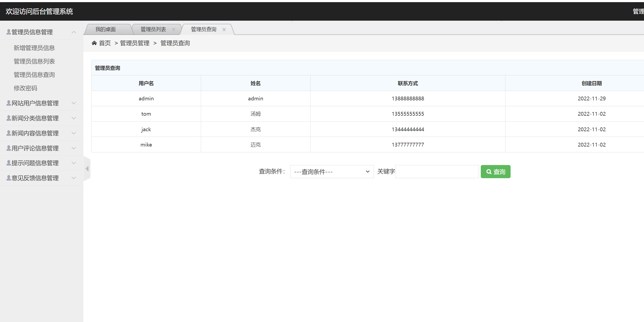
Task: Click the green 查询 button
Action: tap(496, 171)
